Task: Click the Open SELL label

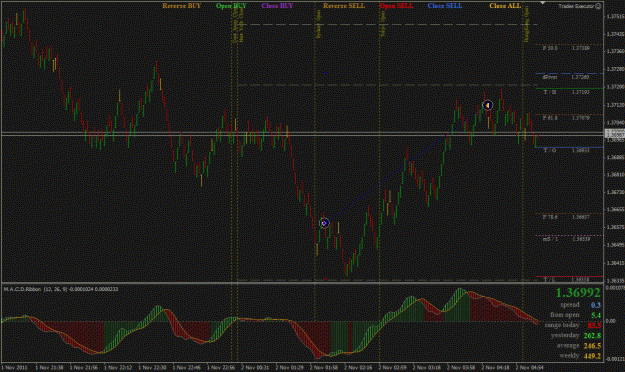Action: [x=396, y=6]
